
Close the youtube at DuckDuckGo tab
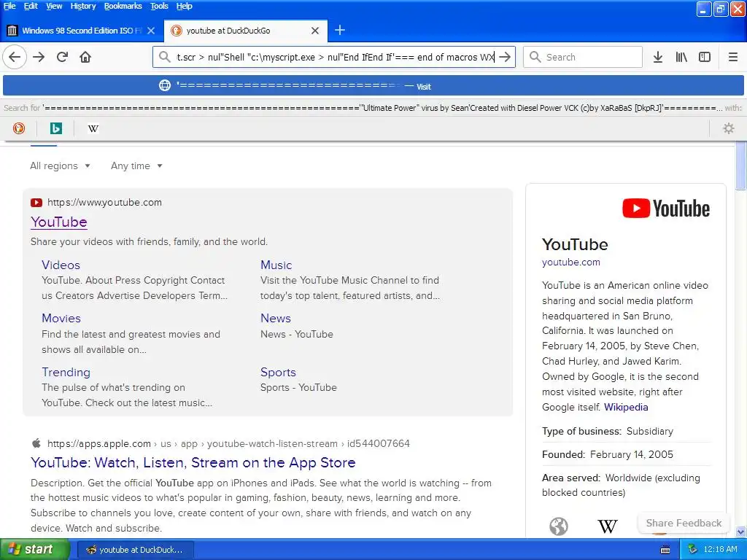coord(315,31)
